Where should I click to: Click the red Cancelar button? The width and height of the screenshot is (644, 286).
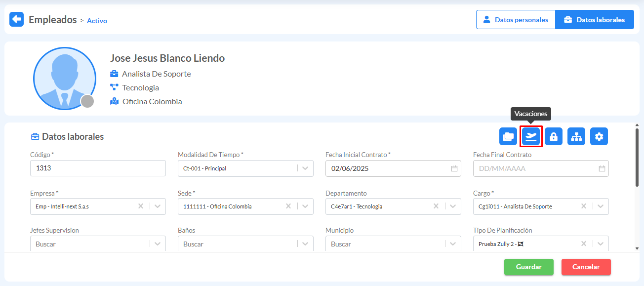tap(586, 267)
